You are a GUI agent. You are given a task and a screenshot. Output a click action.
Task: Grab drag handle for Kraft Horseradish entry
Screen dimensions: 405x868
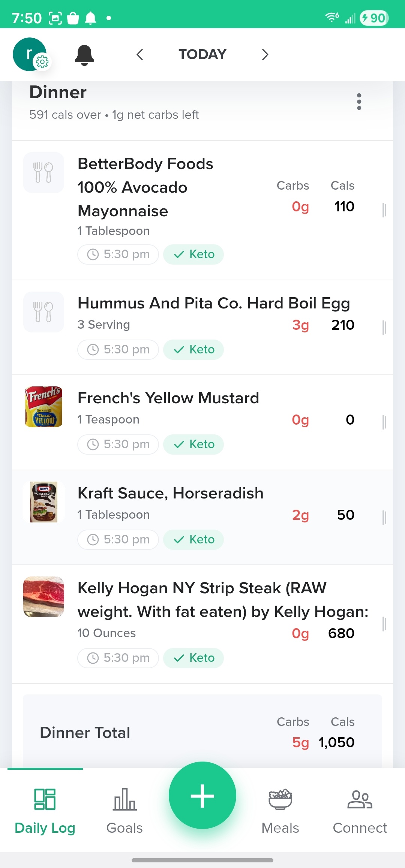coord(384,518)
